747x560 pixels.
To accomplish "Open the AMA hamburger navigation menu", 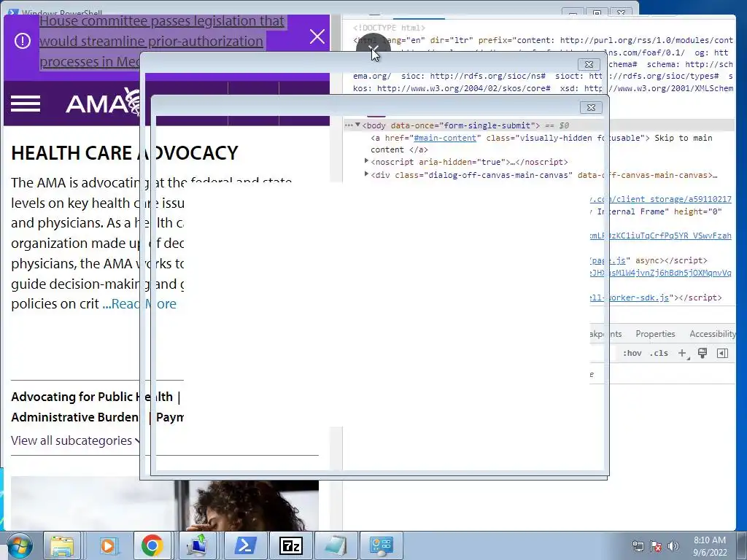I will pyautogui.click(x=26, y=104).
